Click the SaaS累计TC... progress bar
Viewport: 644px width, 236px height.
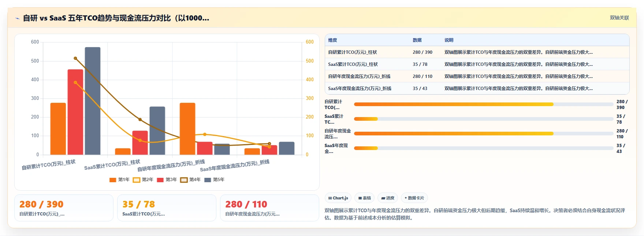coord(484,119)
